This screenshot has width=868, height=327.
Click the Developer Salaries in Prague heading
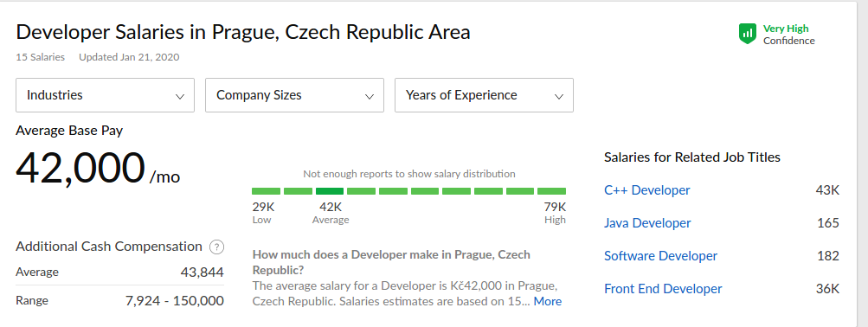click(243, 32)
